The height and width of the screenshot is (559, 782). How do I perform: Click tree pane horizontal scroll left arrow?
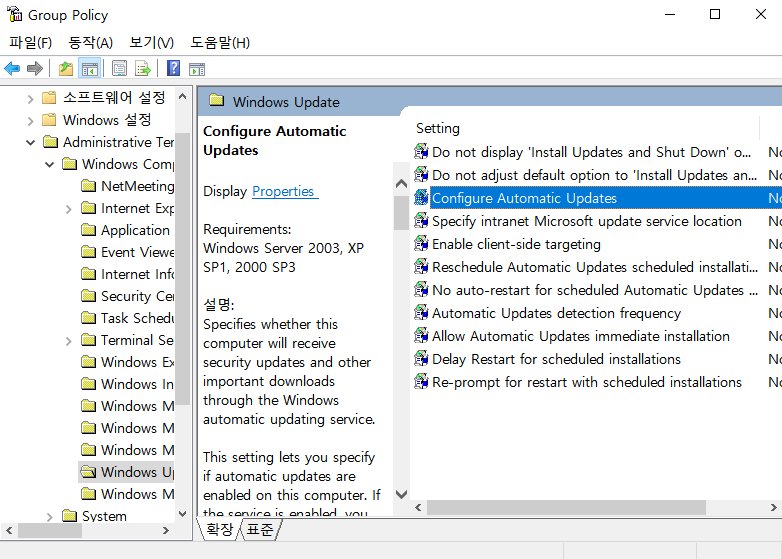(9, 531)
